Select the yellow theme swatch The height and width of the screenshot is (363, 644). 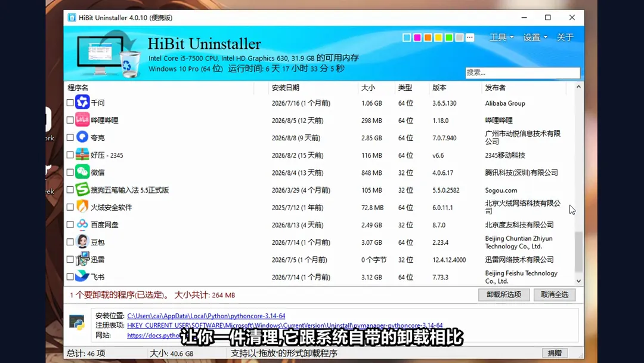438,38
